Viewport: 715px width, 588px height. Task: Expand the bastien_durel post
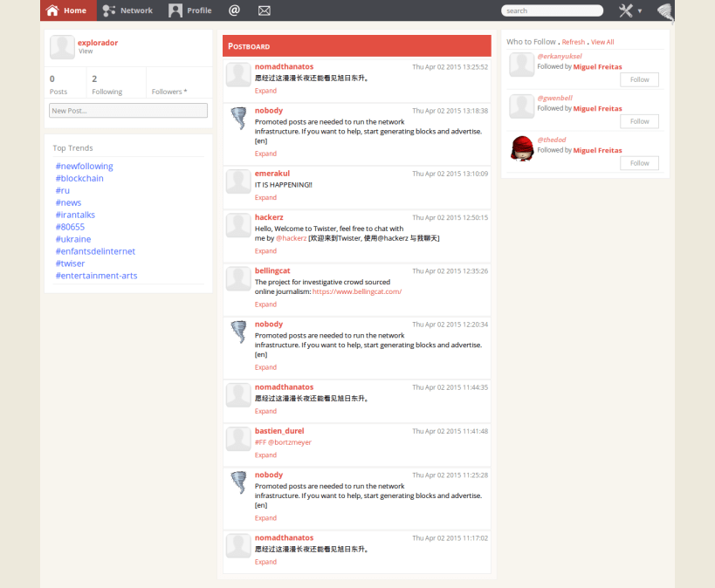[x=265, y=455]
